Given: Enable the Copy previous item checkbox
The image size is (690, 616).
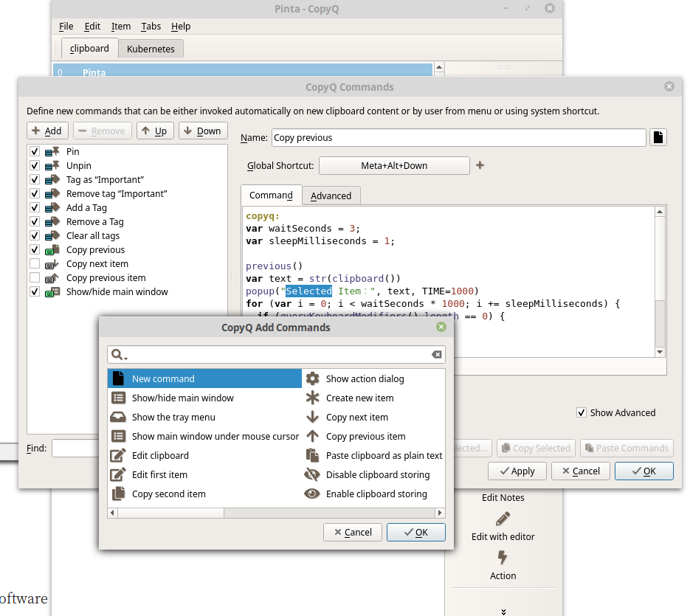Looking at the screenshot, I should [x=35, y=277].
